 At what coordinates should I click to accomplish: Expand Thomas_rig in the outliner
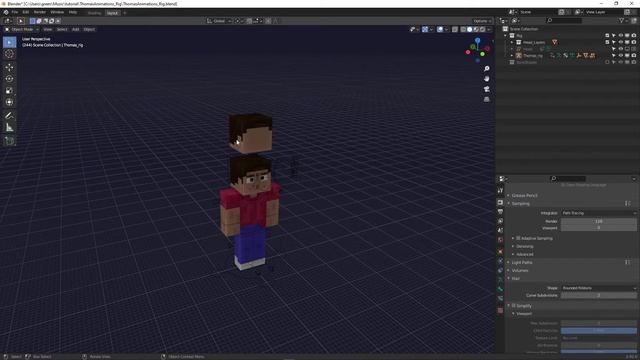coord(512,56)
